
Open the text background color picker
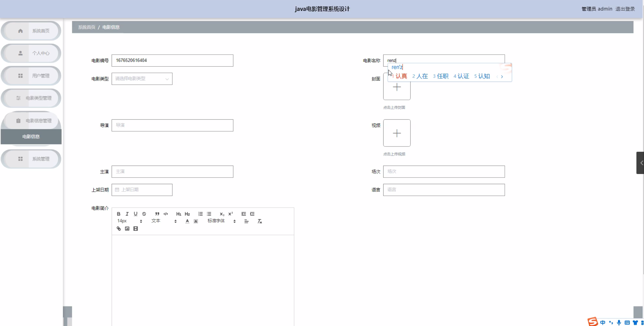pyautogui.click(x=196, y=221)
